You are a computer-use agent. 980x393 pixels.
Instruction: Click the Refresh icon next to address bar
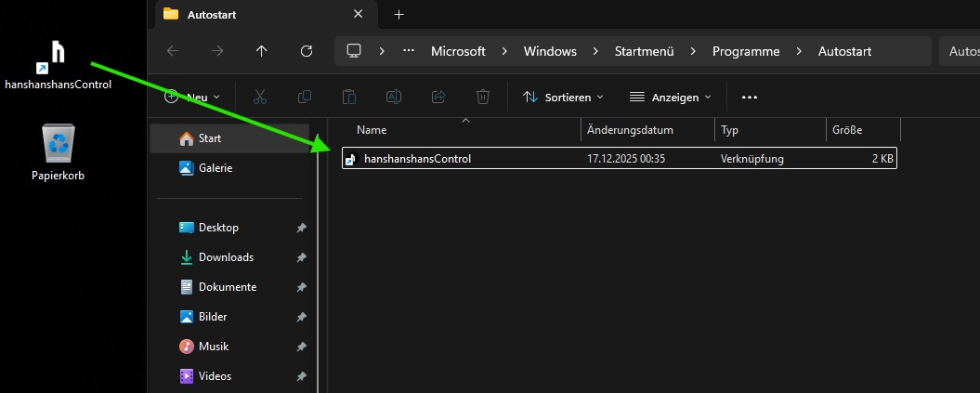click(x=307, y=51)
